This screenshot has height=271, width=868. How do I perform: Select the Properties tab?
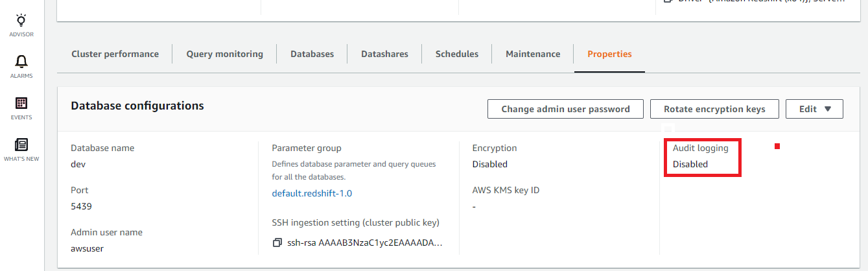pyautogui.click(x=609, y=54)
